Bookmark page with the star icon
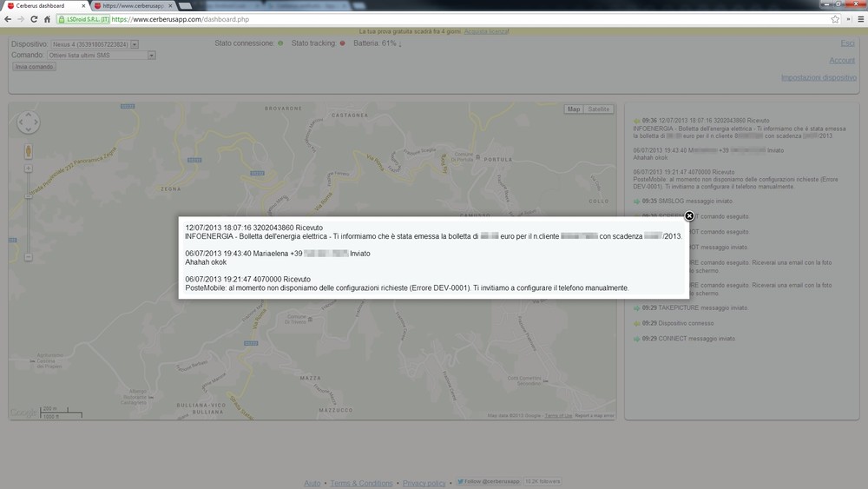 click(835, 19)
